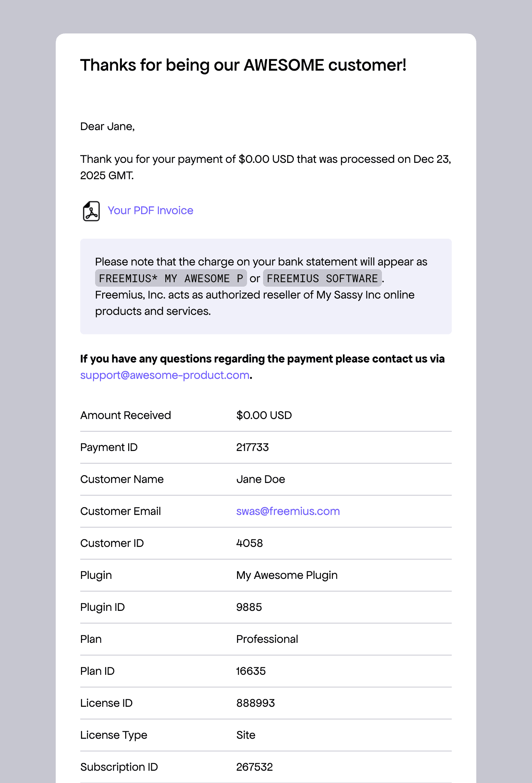Click the Plugin name My Awesome Plugin

point(287,575)
